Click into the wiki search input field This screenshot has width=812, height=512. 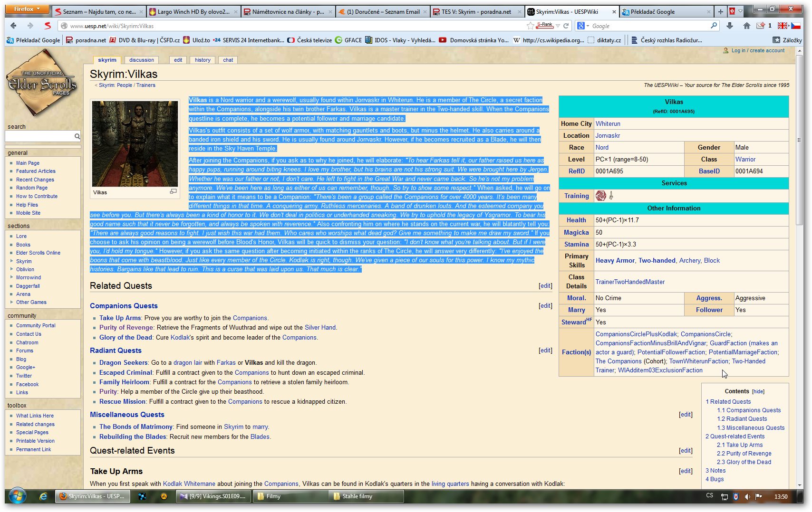coord(39,136)
